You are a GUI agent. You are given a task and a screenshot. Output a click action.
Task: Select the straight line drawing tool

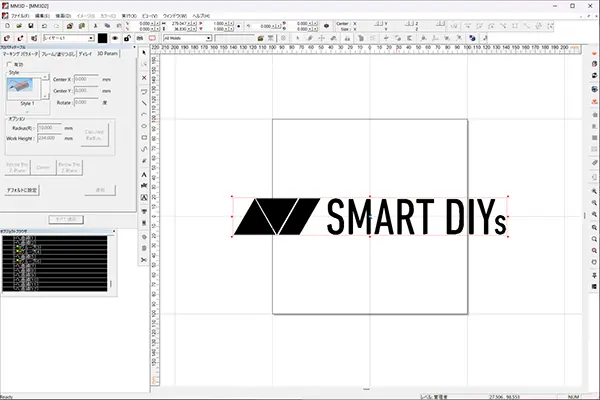[x=144, y=103]
